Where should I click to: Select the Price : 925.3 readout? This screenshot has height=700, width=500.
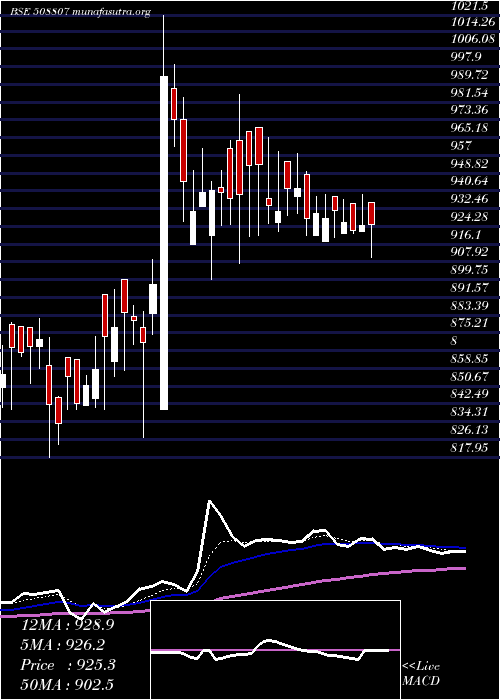(68, 665)
